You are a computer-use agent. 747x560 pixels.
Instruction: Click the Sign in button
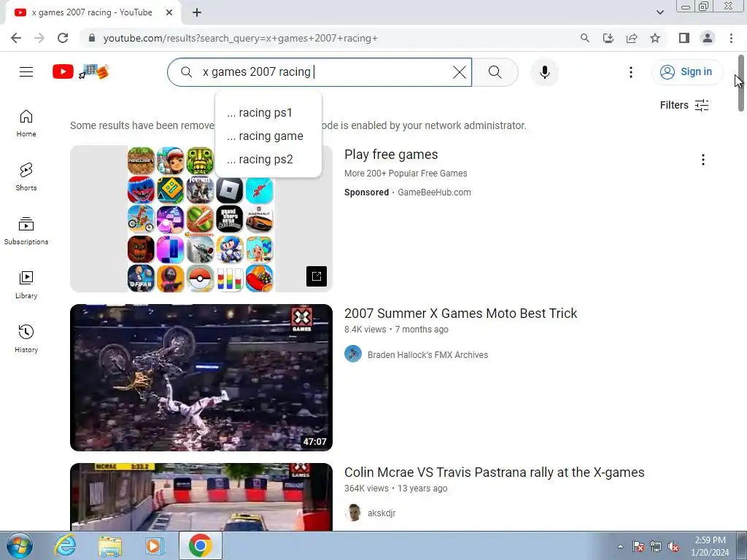pos(686,72)
